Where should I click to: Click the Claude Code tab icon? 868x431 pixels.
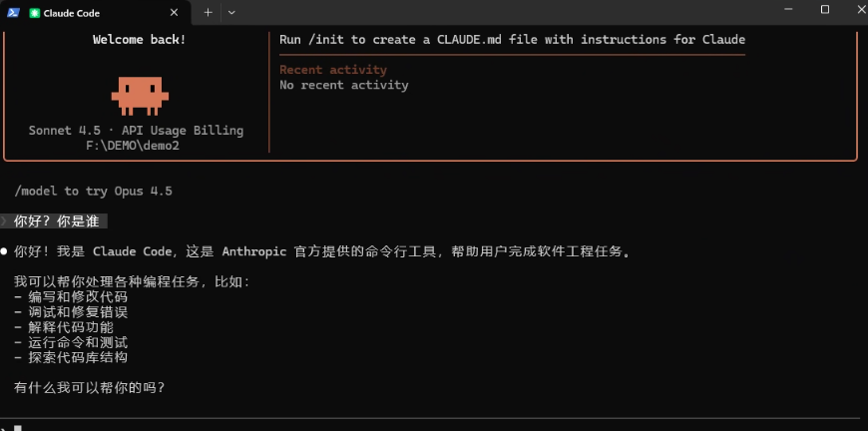[35, 13]
